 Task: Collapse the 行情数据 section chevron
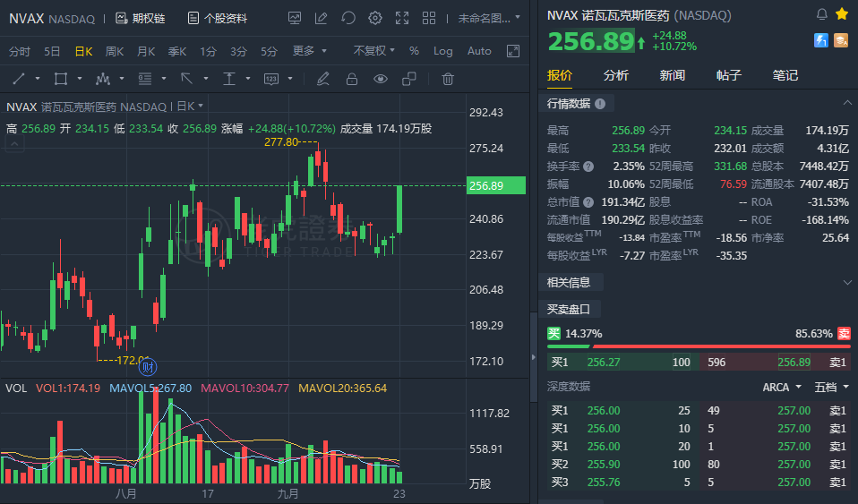847,103
